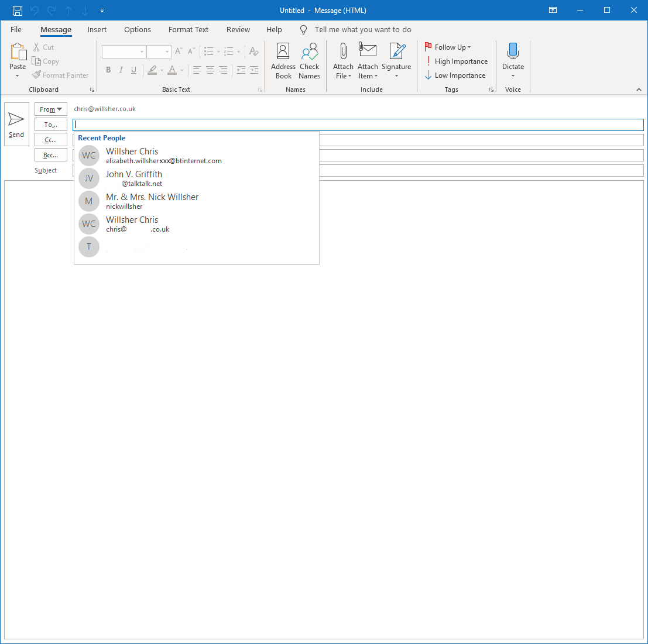Viewport: 648px width, 644px height.
Task: Open the Address Book
Action: pyautogui.click(x=283, y=60)
